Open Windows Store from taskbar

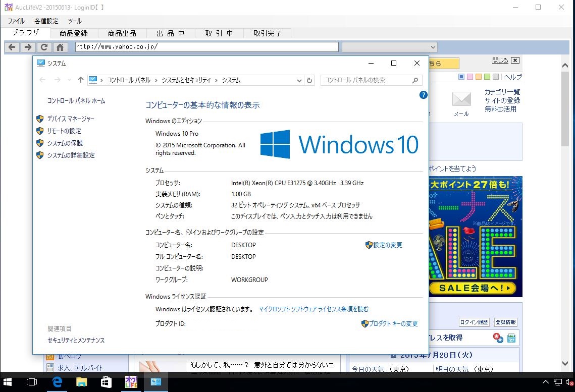click(x=106, y=382)
